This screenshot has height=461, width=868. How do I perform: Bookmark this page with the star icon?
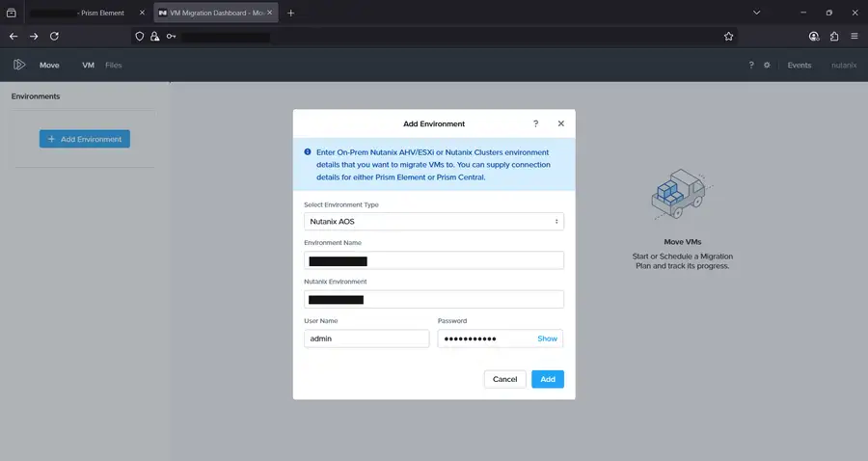click(x=728, y=36)
